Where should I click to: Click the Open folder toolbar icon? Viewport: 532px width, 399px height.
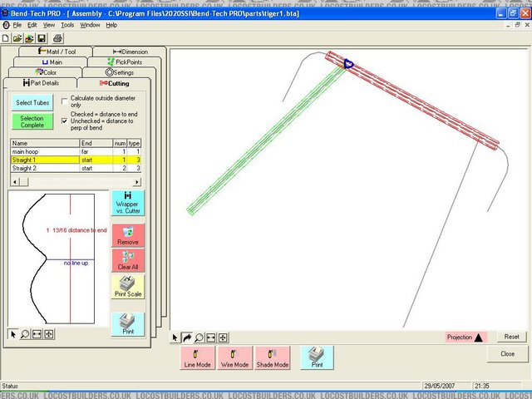point(17,38)
